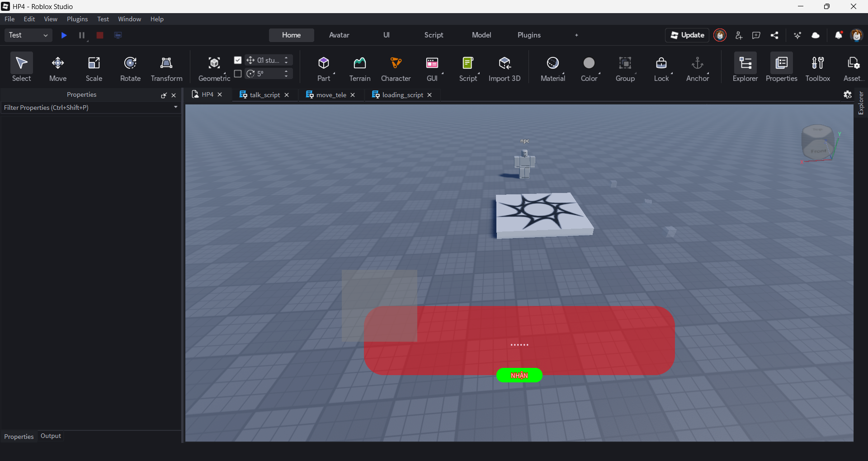Enable rotate snapping checkbox
Image resolution: width=868 pixels, height=461 pixels.
238,74
